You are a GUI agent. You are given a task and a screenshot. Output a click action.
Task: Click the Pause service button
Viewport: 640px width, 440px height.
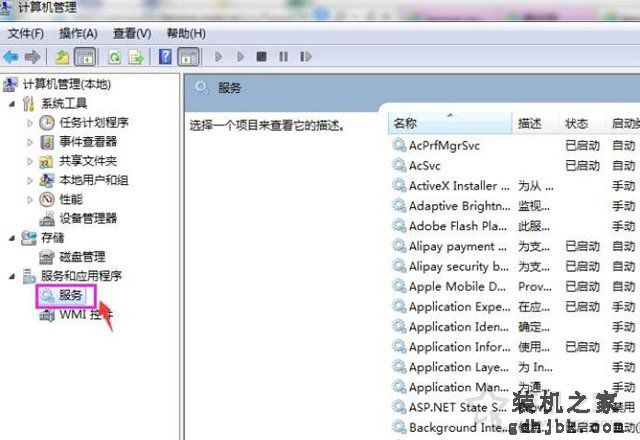[x=283, y=56]
